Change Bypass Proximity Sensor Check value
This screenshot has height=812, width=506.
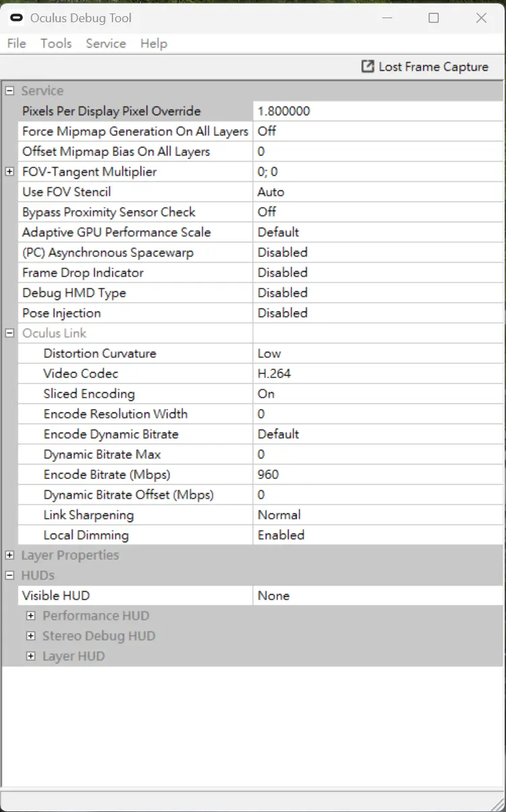click(378, 212)
